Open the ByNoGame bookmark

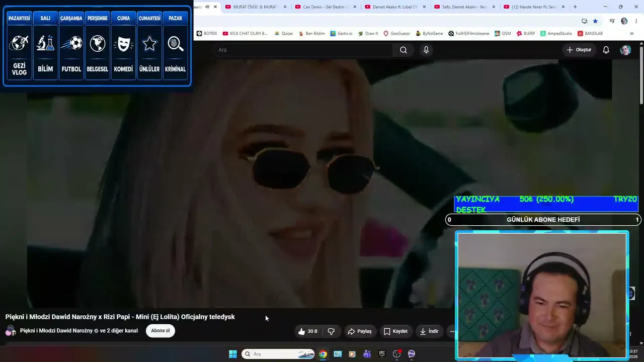click(429, 34)
